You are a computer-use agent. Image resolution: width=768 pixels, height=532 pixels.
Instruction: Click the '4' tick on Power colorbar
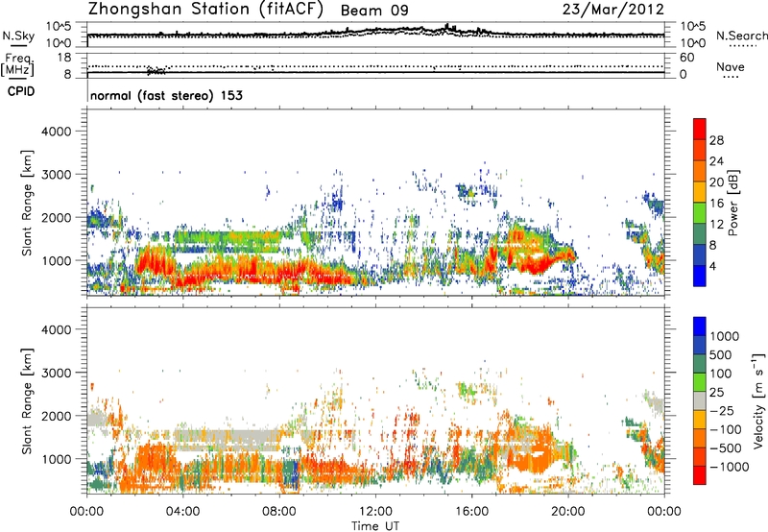713,266
